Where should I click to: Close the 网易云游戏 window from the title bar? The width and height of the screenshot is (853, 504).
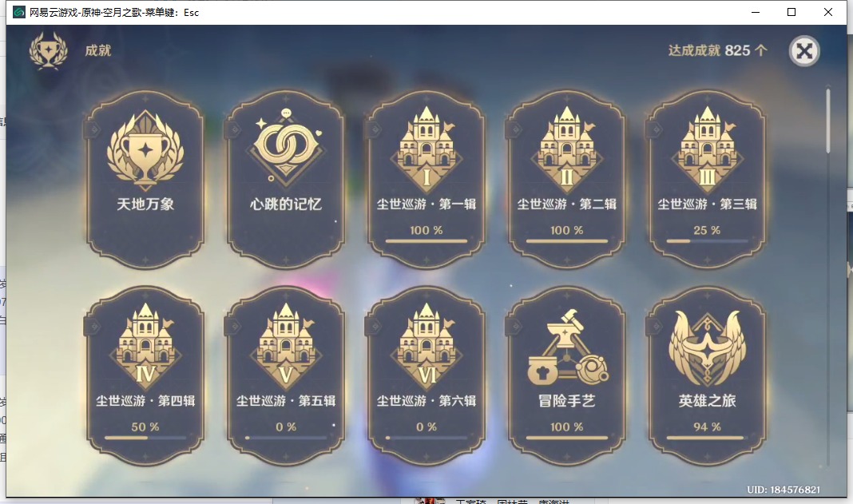point(828,12)
